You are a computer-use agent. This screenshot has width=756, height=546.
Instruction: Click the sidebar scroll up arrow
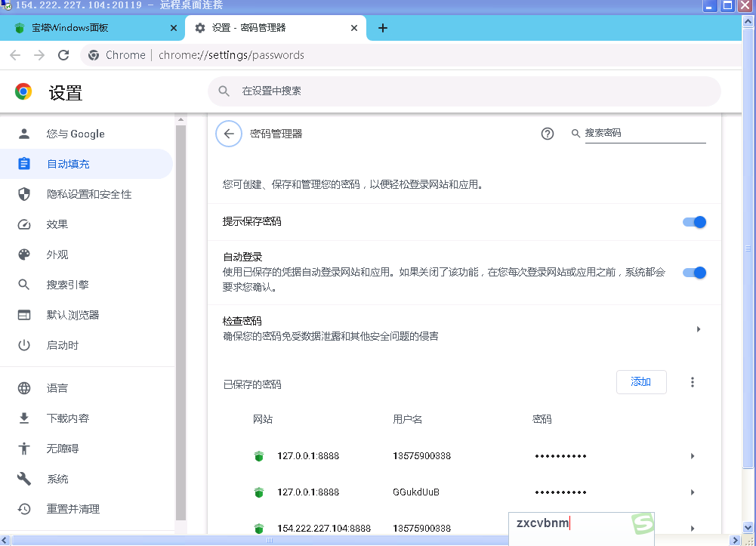click(181, 119)
